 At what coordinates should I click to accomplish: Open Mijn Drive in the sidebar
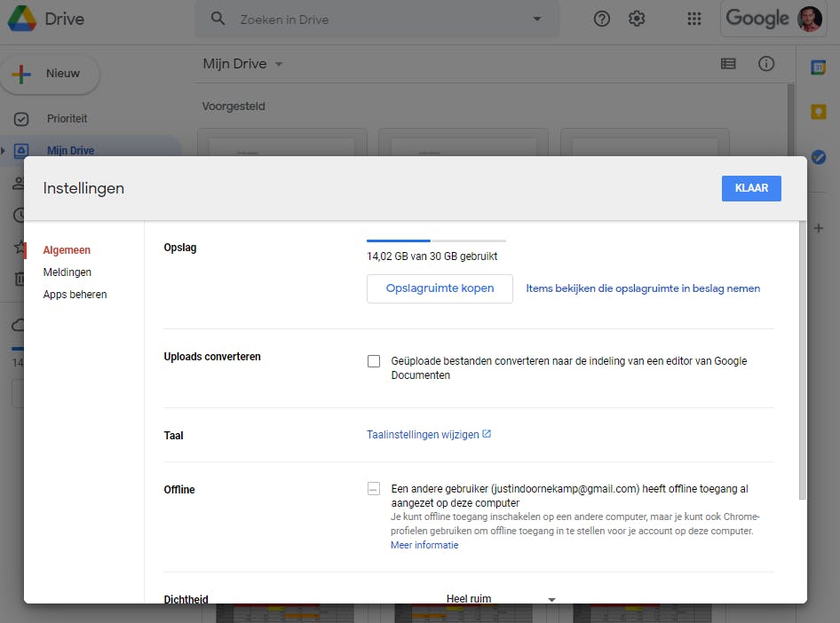pos(70,150)
